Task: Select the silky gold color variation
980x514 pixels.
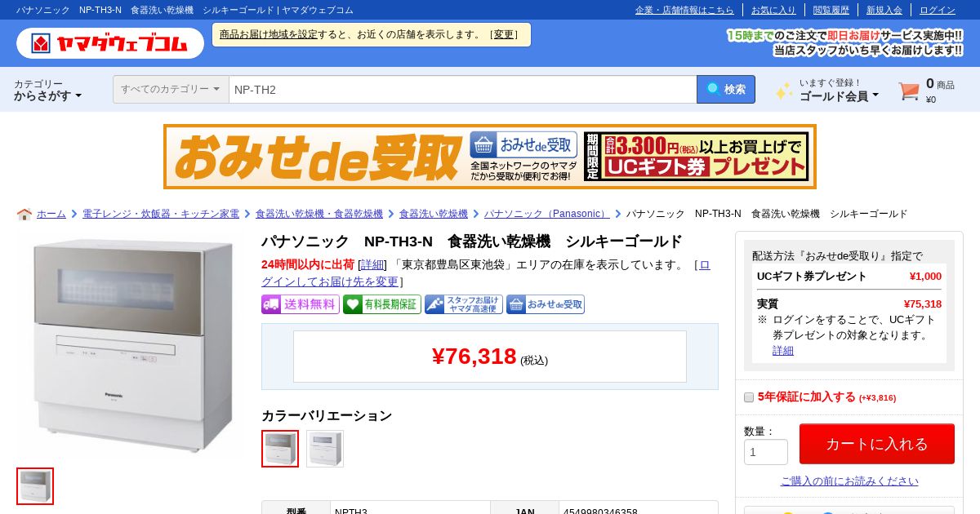Action: [280, 449]
